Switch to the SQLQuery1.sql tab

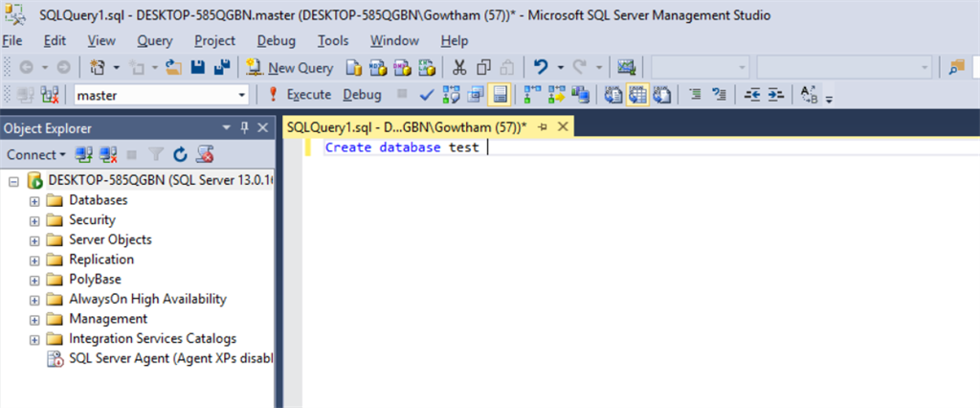pos(407,127)
